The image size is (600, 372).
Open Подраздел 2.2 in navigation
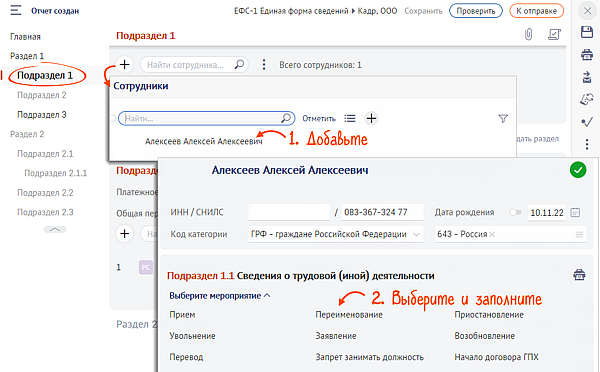point(45,193)
